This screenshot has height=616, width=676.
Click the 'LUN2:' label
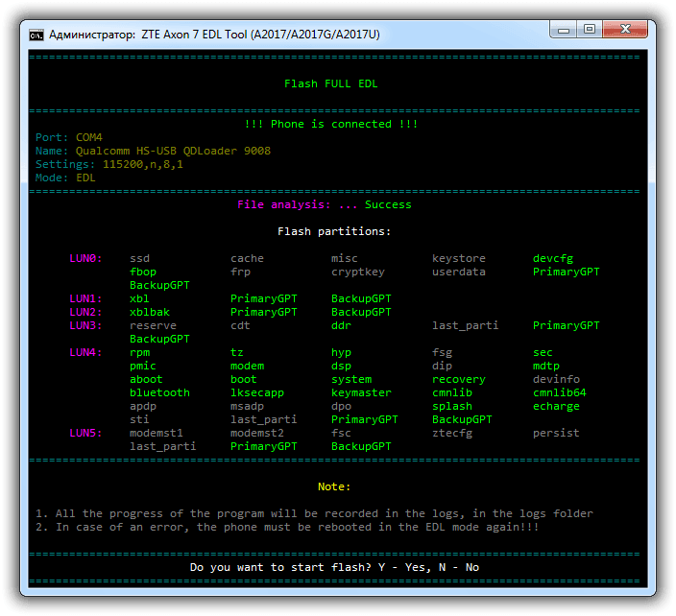tap(85, 312)
